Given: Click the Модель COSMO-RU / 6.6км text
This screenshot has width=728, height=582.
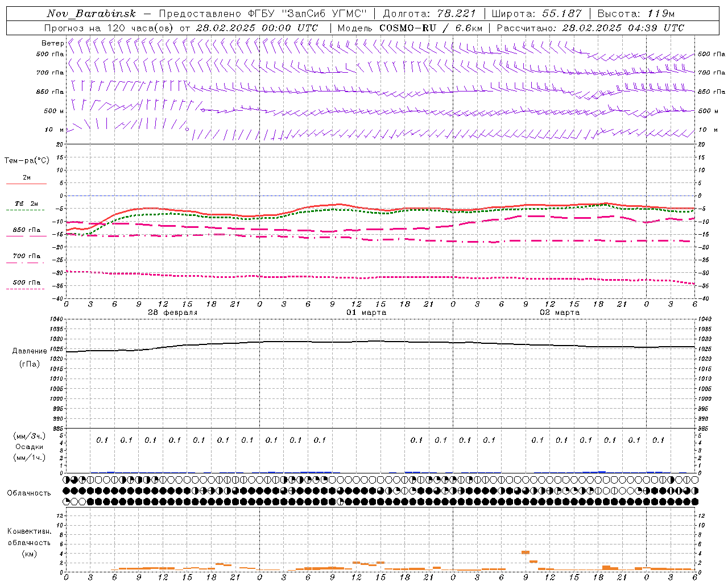Looking at the screenshot, I should [410, 28].
